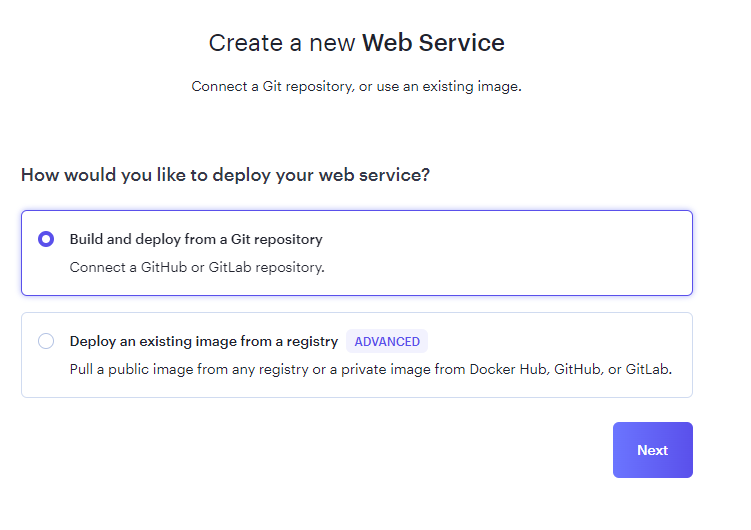Click the 'Create a new Web Service' heading

click(x=356, y=43)
